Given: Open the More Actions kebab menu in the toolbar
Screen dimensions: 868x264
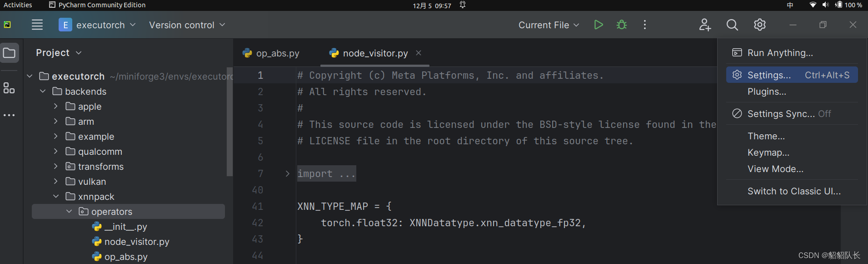Looking at the screenshot, I should coord(645,25).
